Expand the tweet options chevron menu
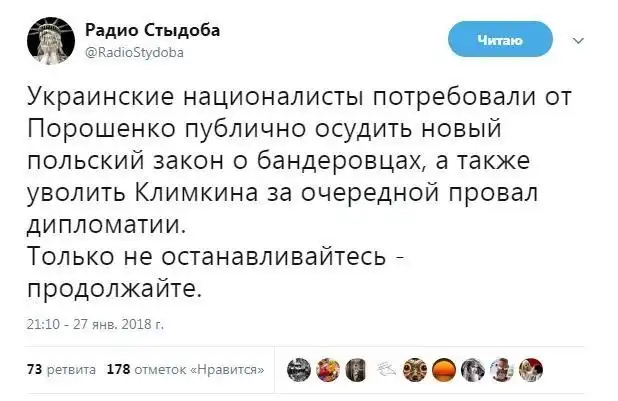618x401 pixels. (577, 41)
